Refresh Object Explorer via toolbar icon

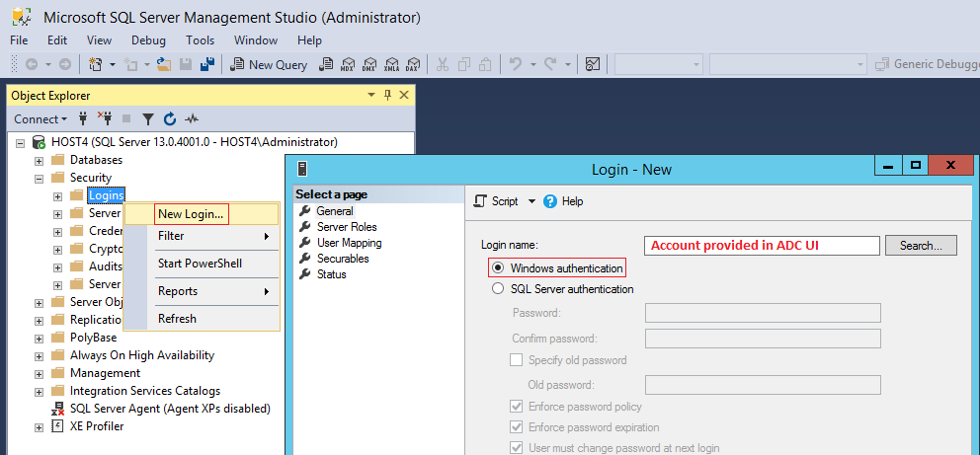pos(169,118)
